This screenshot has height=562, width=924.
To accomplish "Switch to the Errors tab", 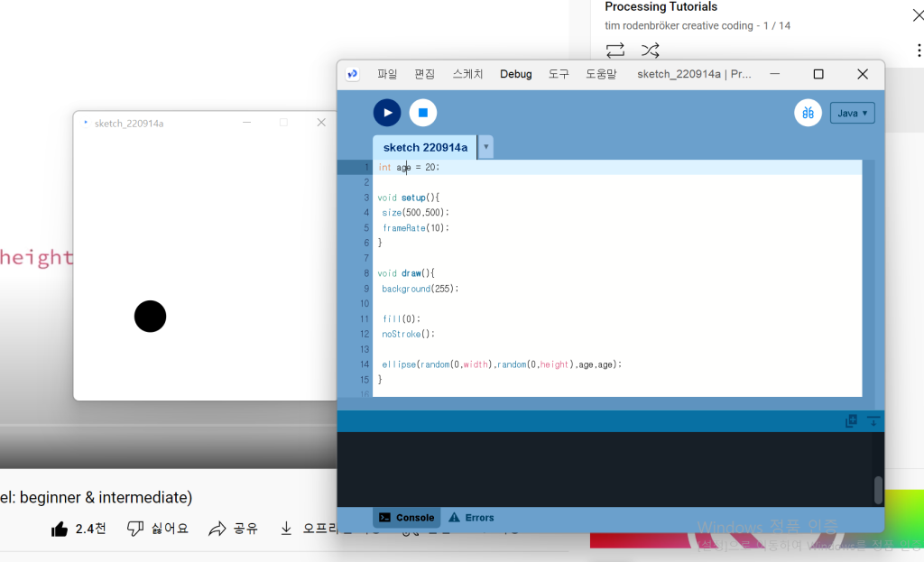I will click(x=471, y=517).
